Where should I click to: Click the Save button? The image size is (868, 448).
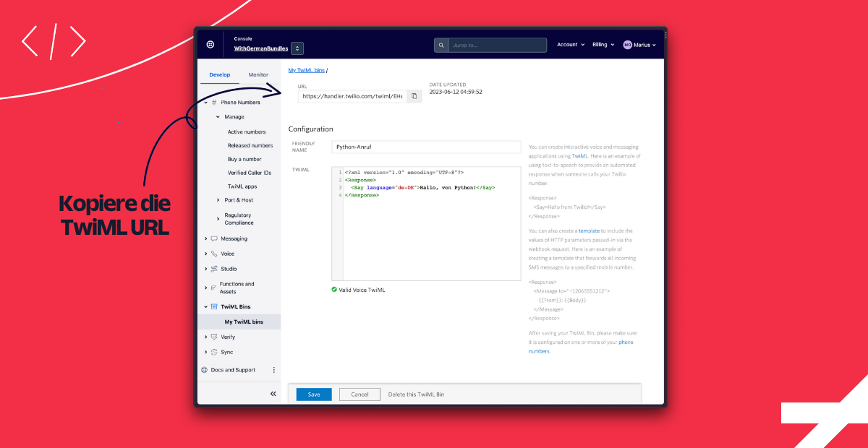tap(314, 395)
